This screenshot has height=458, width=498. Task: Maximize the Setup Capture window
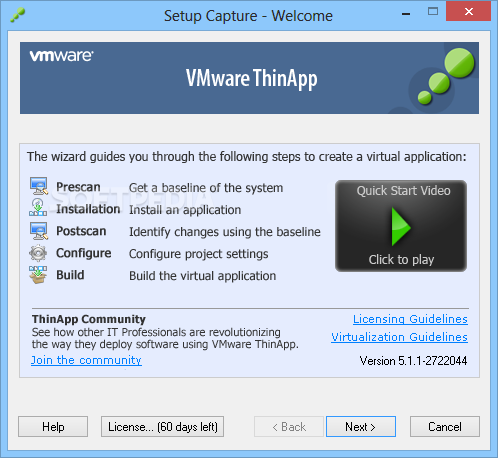click(x=433, y=12)
